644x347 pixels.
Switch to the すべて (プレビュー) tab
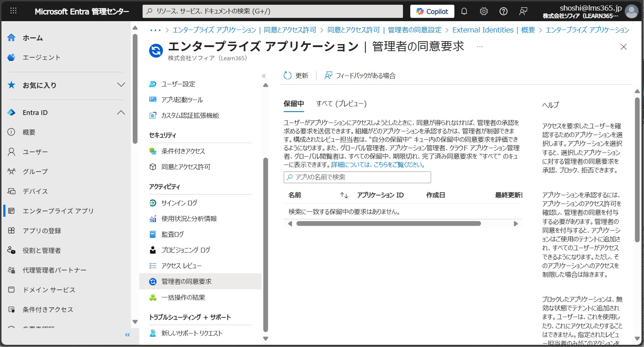click(x=341, y=104)
